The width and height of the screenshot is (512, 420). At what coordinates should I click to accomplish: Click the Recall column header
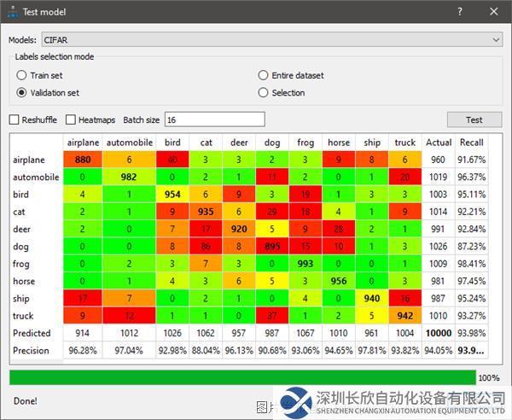coord(471,142)
